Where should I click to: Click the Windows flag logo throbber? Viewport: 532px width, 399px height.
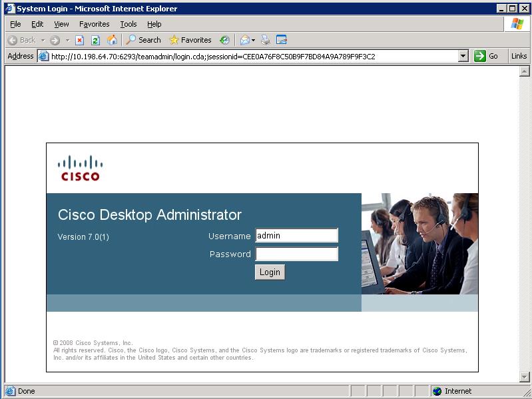click(517, 24)
